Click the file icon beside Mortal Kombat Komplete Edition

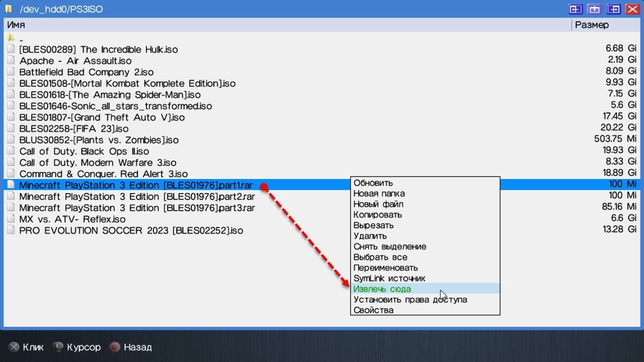[11, 83]
